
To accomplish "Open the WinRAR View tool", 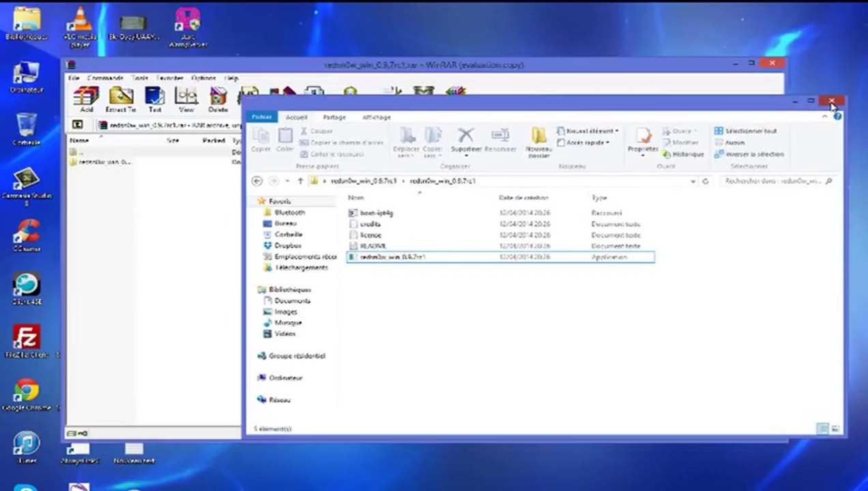I will 186,97.
